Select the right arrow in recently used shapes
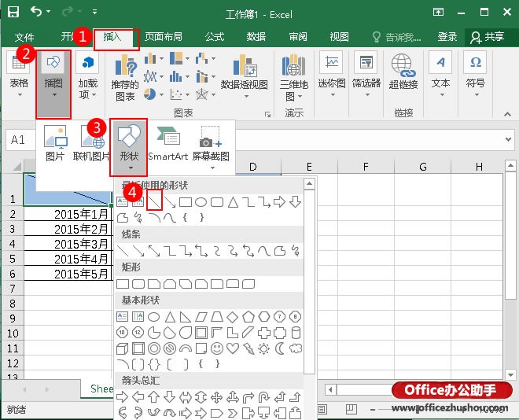 (x=280, y=201)
